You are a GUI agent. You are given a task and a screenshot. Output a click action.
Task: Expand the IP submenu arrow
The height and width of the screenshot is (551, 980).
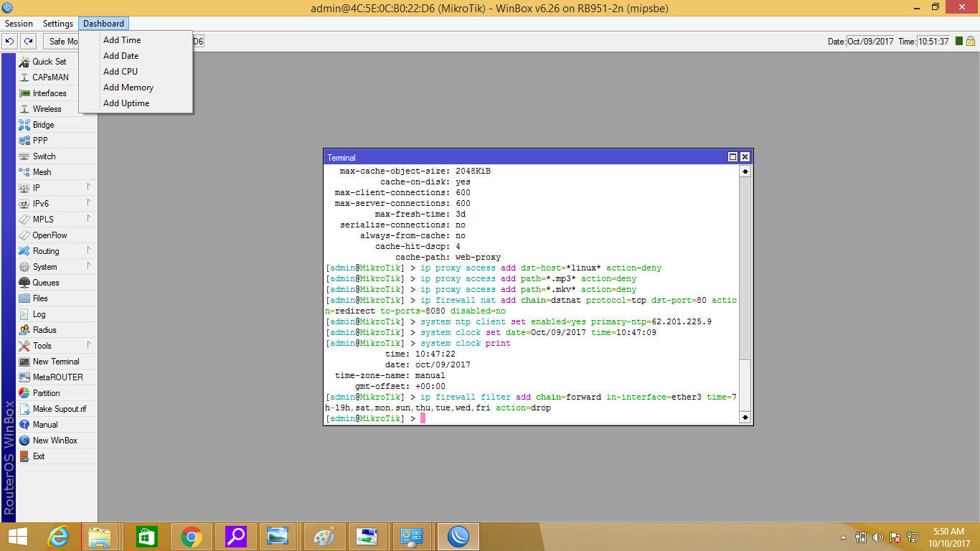point(89,187)
